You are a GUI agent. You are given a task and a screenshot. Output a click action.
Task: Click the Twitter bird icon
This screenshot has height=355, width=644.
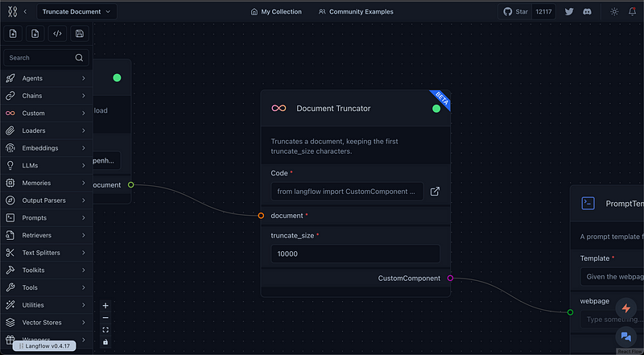coord(569,12)
